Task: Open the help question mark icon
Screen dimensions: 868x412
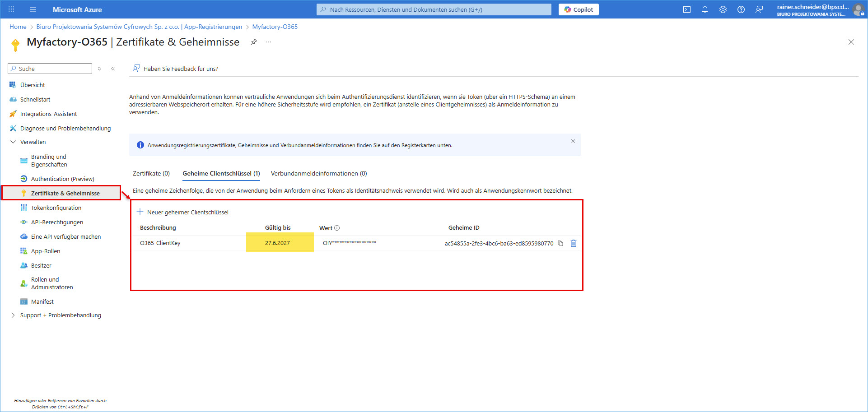Action: (741, 9)
